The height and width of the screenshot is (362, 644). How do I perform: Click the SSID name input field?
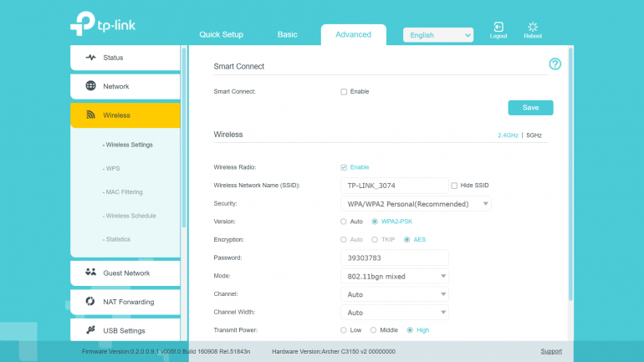[x=394, y=186]
